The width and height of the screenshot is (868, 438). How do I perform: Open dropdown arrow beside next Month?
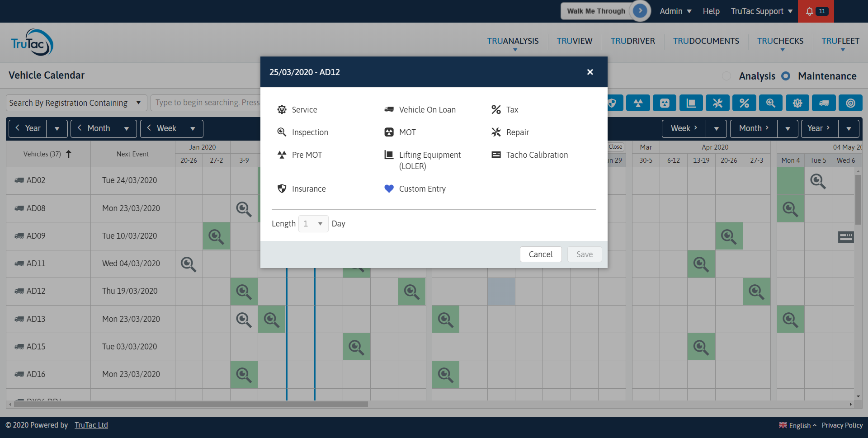pyautogui.click(x=788, y=129)
